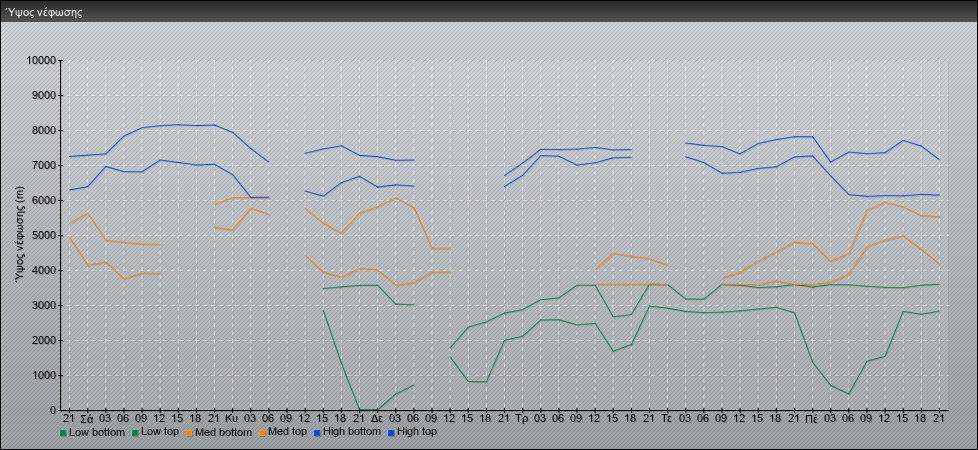Click the 'Τε' day label on the time axis

pyautogui.click(x=667, y=418)
